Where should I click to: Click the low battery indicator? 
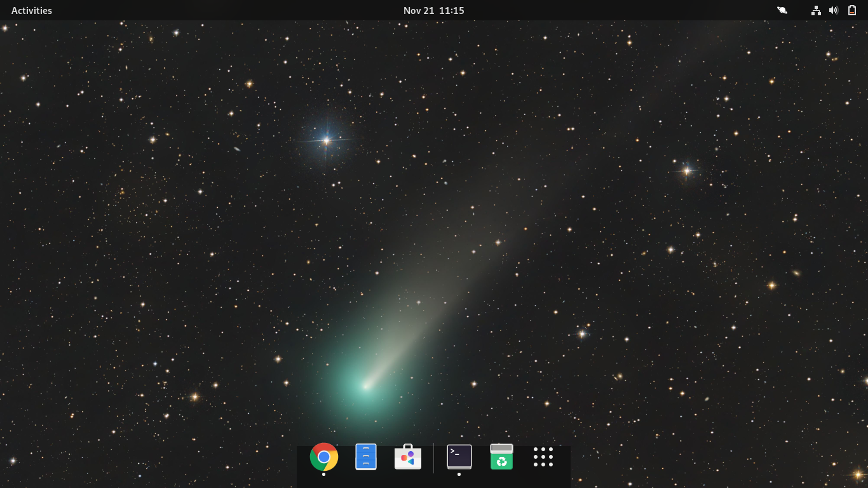(x=852, y=10)
